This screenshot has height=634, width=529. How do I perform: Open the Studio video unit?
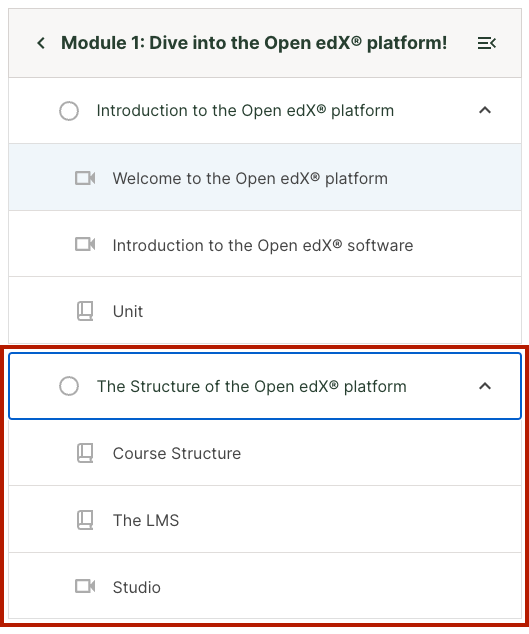(x=265, y=586)
